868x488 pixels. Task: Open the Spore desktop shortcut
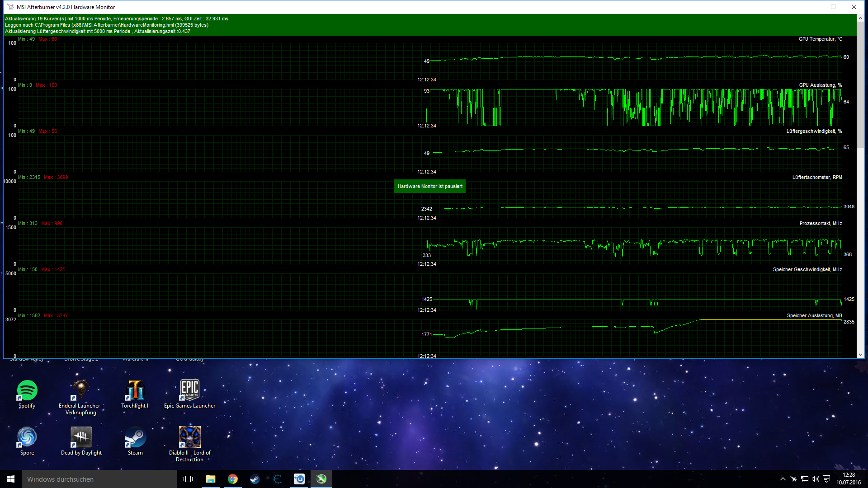click(x=27, y=437)
